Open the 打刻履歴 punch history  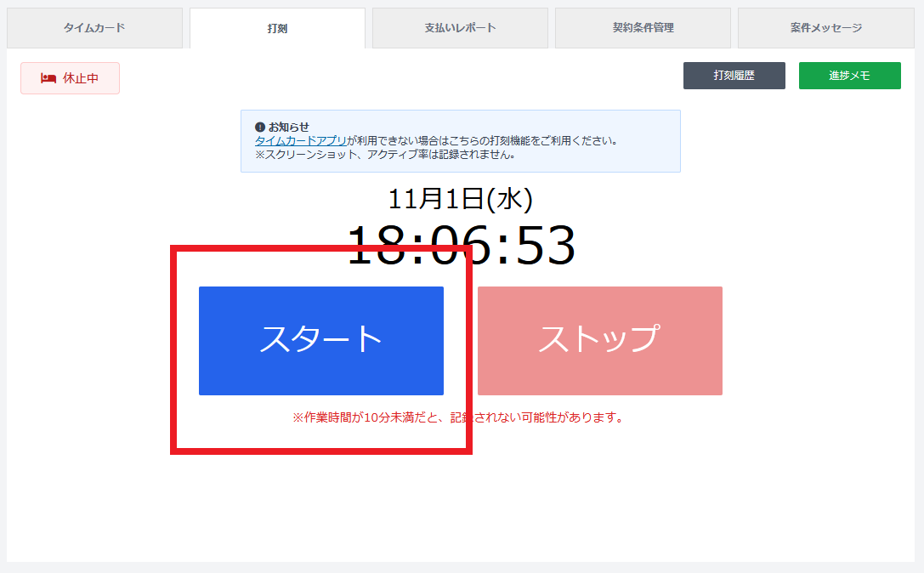click(734, 76)
